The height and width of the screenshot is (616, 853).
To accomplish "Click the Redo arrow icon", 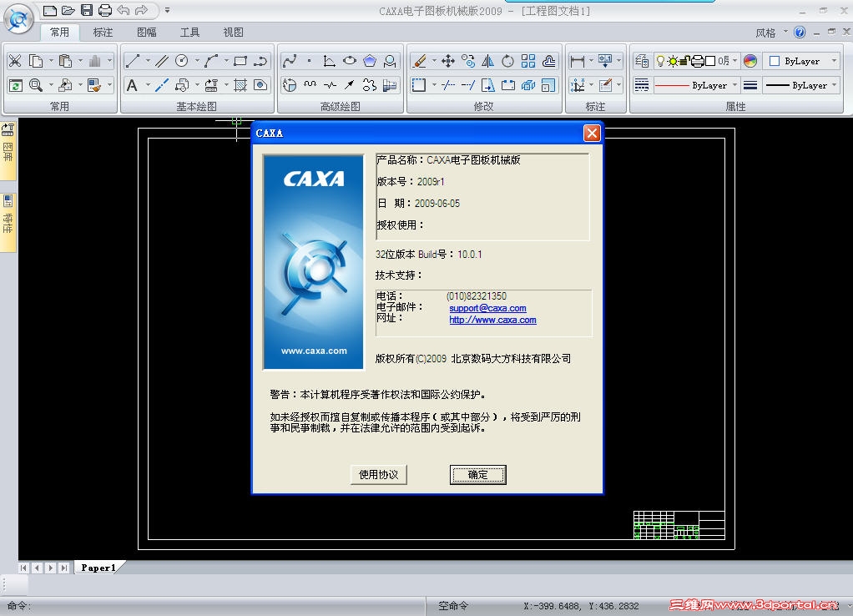I will pos(141,10).
